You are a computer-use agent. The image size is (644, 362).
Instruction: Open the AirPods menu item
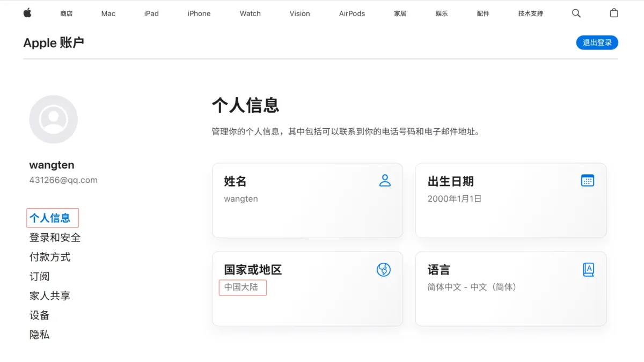coord(352,13)
